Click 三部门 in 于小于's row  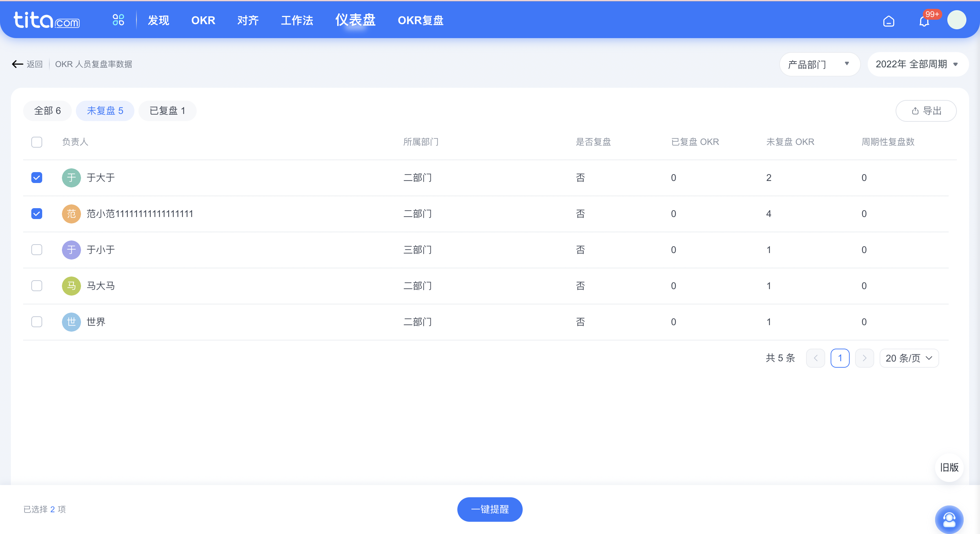[417, 250]
